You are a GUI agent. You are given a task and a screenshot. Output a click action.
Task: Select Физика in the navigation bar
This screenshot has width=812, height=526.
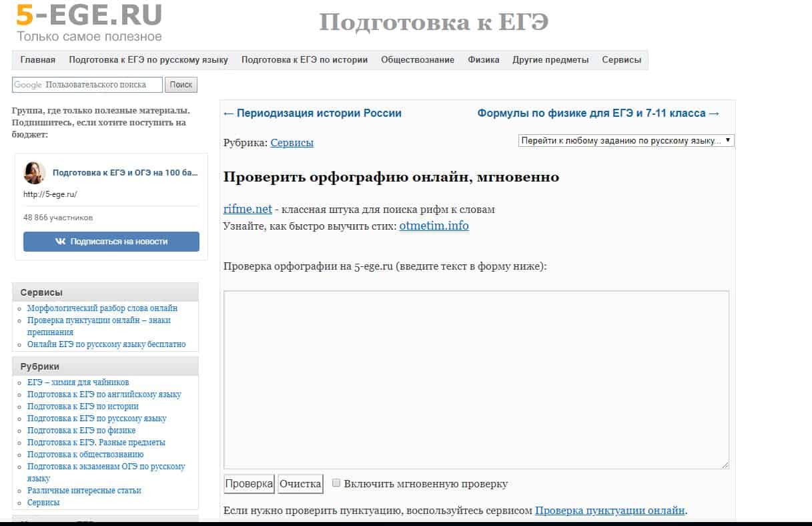click(484, 60)
